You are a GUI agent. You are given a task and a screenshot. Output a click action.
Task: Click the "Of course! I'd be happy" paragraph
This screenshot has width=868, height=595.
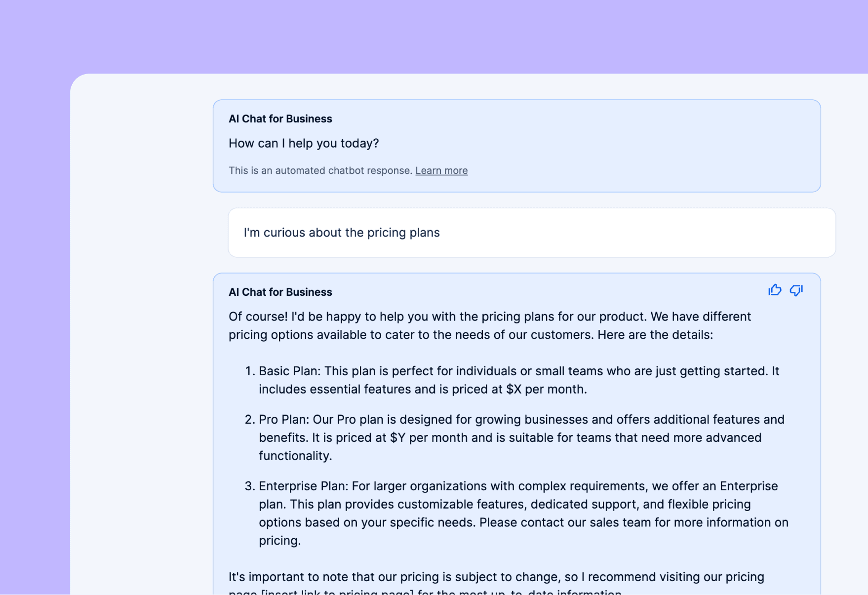pyautogui.click(x=489, y=326)
